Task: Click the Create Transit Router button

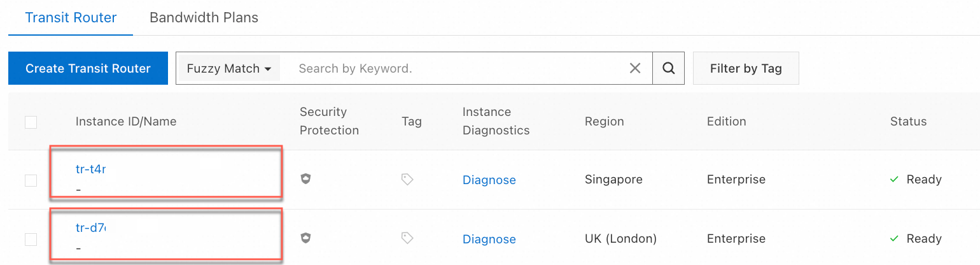Action: click(x=88, y=68)
